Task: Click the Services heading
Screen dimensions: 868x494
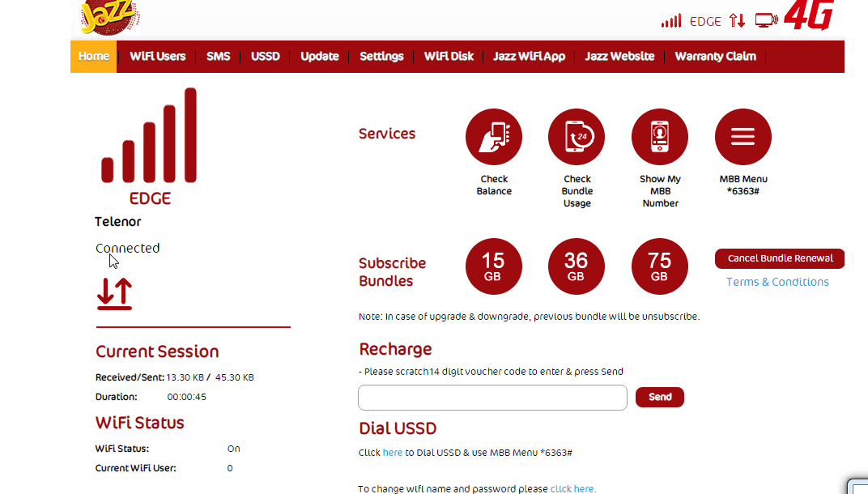Action: tap(387, 134)
